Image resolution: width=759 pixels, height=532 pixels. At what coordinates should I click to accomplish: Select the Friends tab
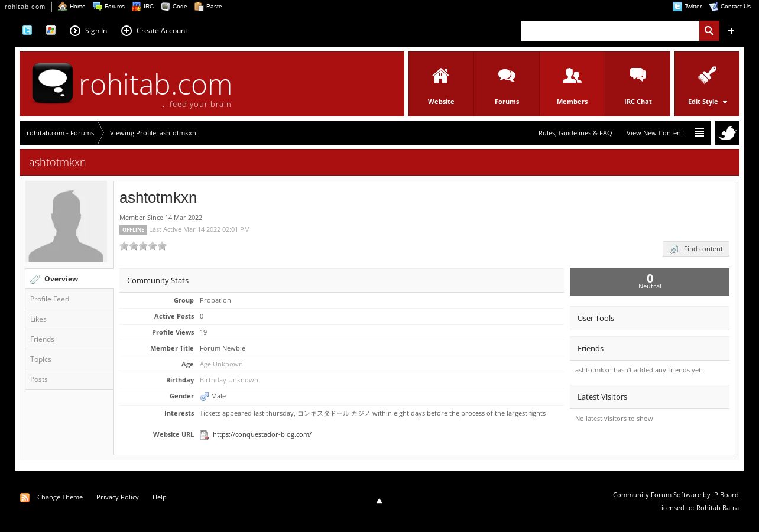(x=69, y=339)
